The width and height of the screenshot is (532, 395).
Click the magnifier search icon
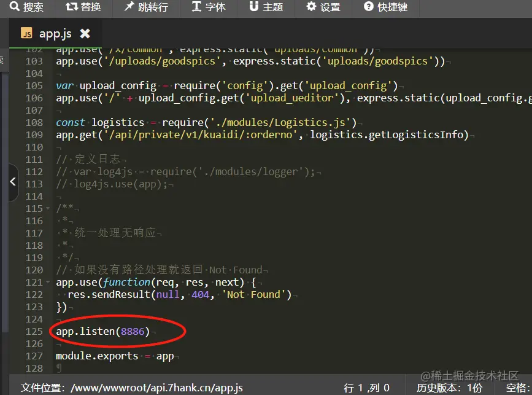click(x=15, y=6)
